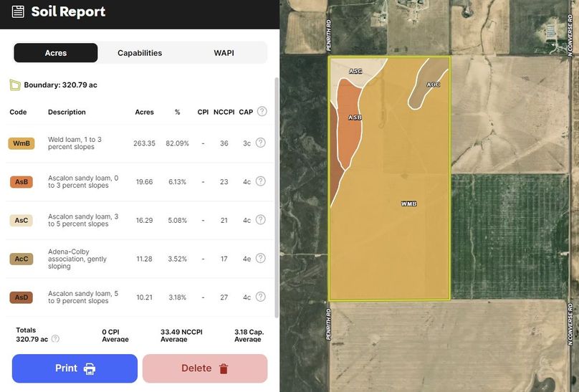The height and width of the screenshot is (392, 579).
Task: Open help icon for WmB row
Action: coord(260,143)
